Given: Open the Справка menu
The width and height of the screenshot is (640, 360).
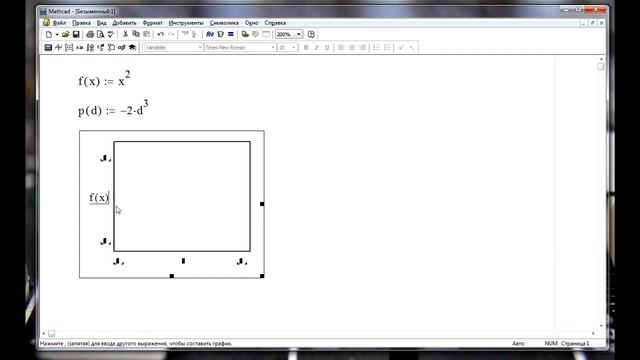Looking at the screenshot, I should (x=275, y=23).
